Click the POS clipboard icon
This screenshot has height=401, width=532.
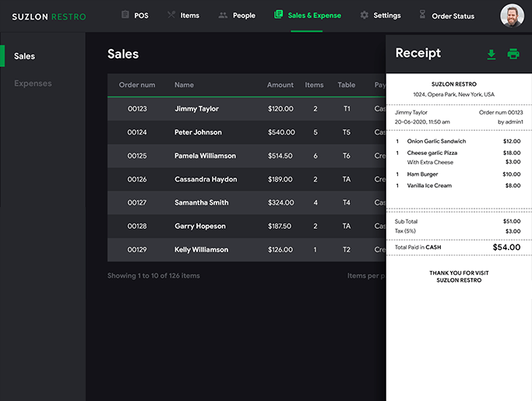click(125, 15)
